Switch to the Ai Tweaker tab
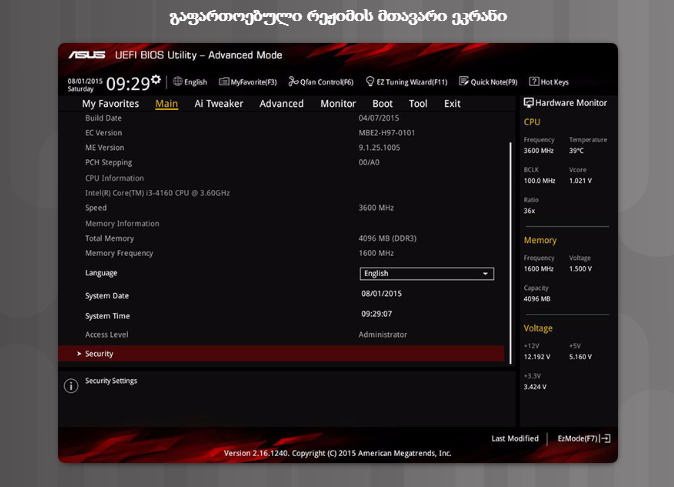This screenshot has width=674, height=487. pyautogui.click(x=218, y=104)
